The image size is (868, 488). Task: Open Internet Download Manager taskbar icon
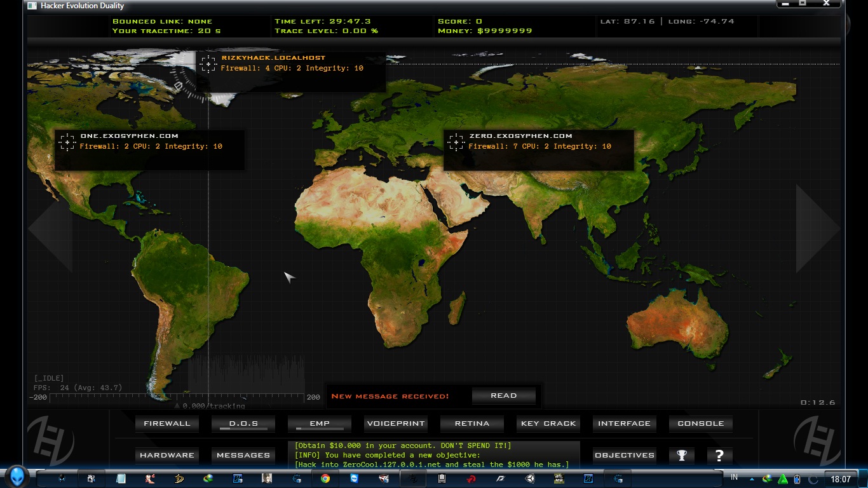pos(208,478)
